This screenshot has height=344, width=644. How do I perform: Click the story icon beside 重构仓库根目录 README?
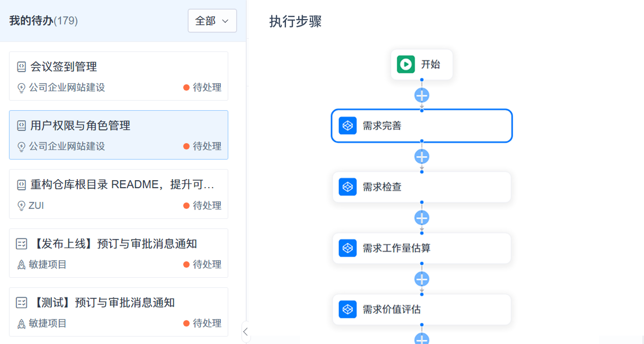21,185
